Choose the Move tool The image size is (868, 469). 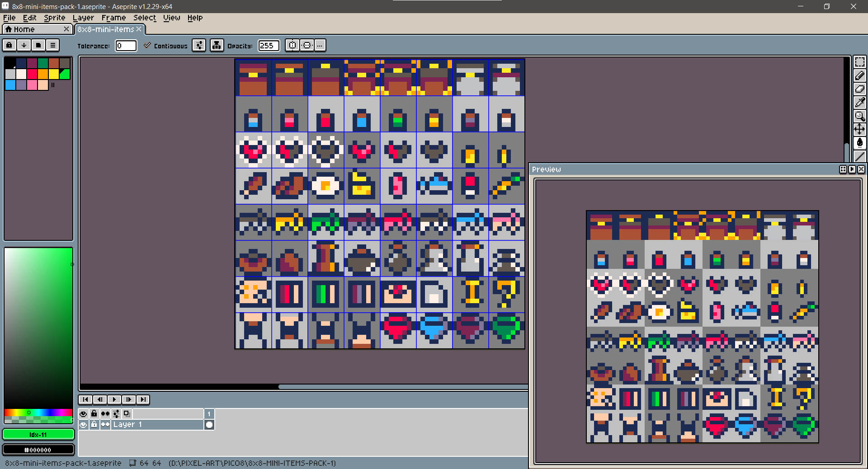pos(860,130)
